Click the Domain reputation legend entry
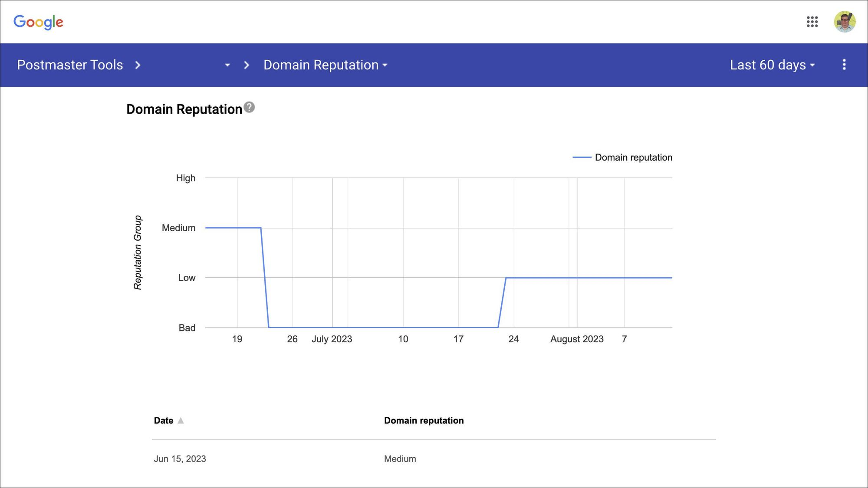The height and width of the screenshot is (488, 868). (x=622, y=157)
